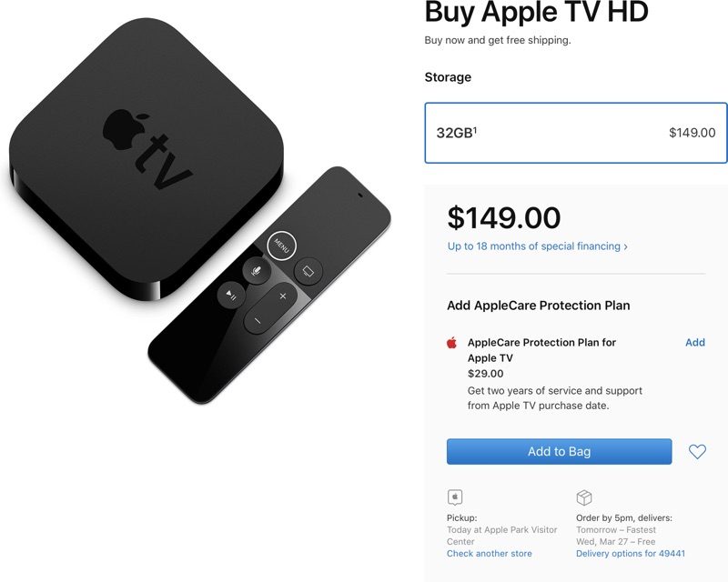This screenshot has height=582, width=728.
Task: Add the AppleCare Protection Plan
Action: 695,343
